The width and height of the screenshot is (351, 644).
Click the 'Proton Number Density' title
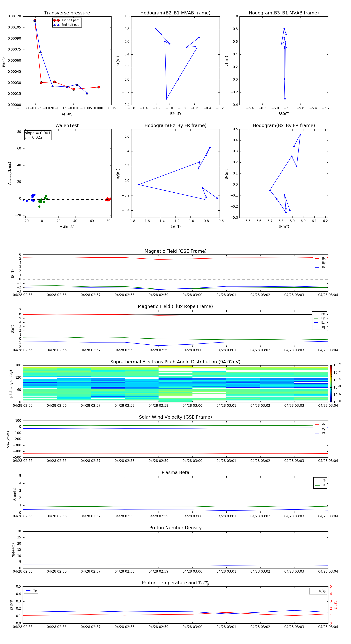coord(175,528)
